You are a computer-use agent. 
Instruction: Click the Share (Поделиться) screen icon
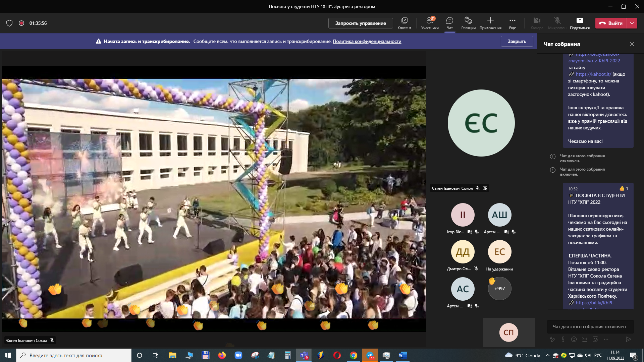(x=580, y=21)
